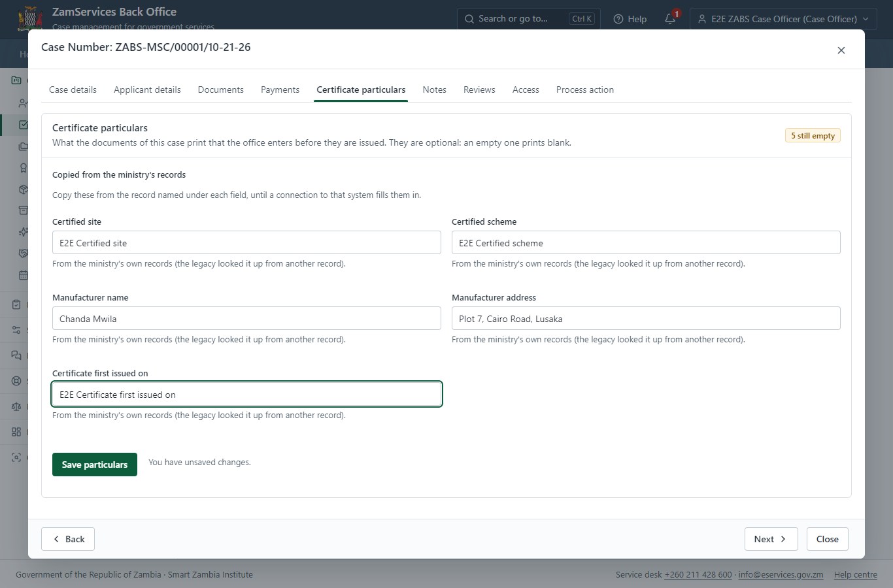Image resolution: width=893 pixels, height=588 pixels.
Task: View the Access tab
Action: click(526, 90)
